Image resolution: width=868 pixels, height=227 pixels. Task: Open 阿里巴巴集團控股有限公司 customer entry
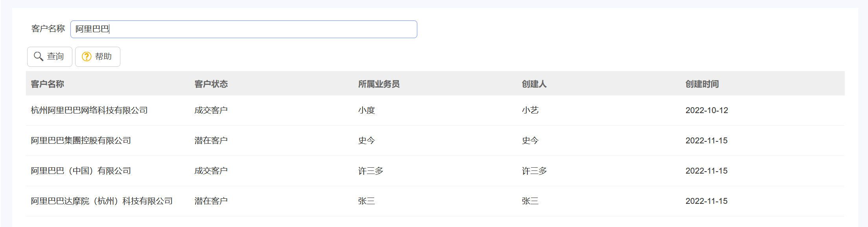(x=81, y=141)
